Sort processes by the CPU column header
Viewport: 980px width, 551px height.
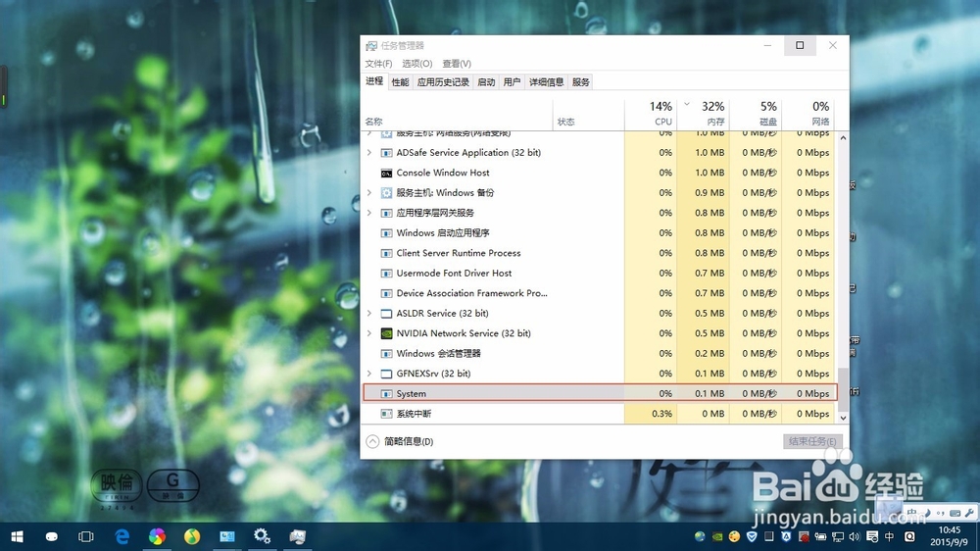pyautogui.click(x=651, y=114)
